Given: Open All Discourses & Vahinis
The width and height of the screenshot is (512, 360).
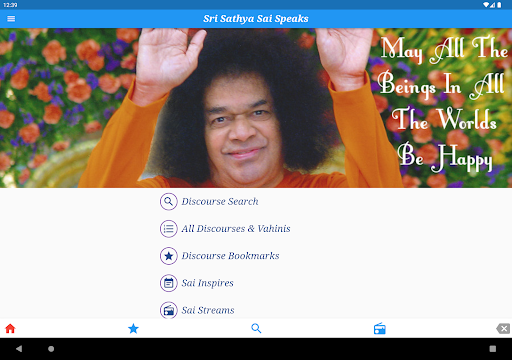Looking at the screenshot, I should coord(236,229).
